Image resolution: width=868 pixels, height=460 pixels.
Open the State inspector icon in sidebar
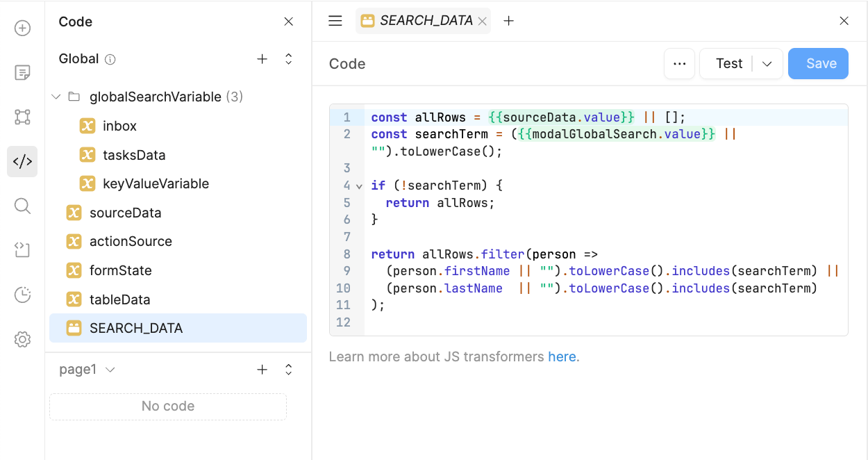click(22, 250)
